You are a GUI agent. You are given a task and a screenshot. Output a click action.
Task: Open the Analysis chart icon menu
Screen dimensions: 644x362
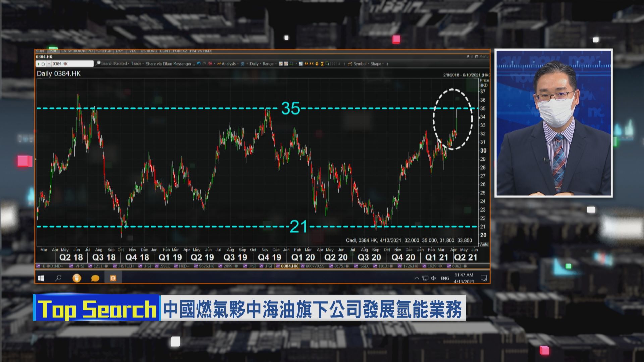(219, 64)
